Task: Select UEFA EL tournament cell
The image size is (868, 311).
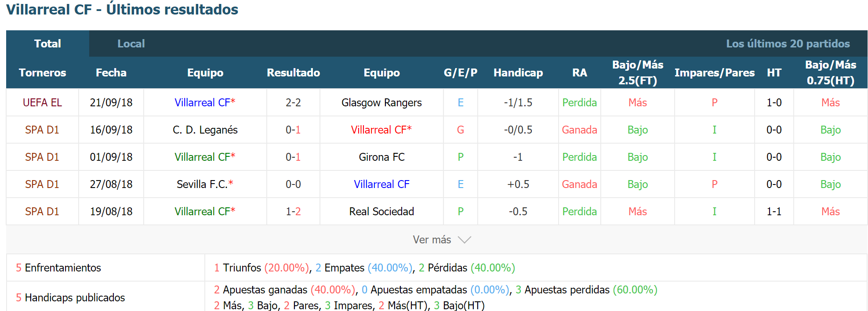Action: [x=42, y=102]
